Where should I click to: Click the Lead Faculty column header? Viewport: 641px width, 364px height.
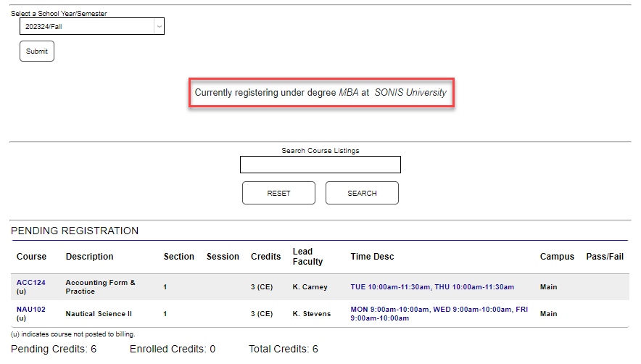click(x=308, y=257)
